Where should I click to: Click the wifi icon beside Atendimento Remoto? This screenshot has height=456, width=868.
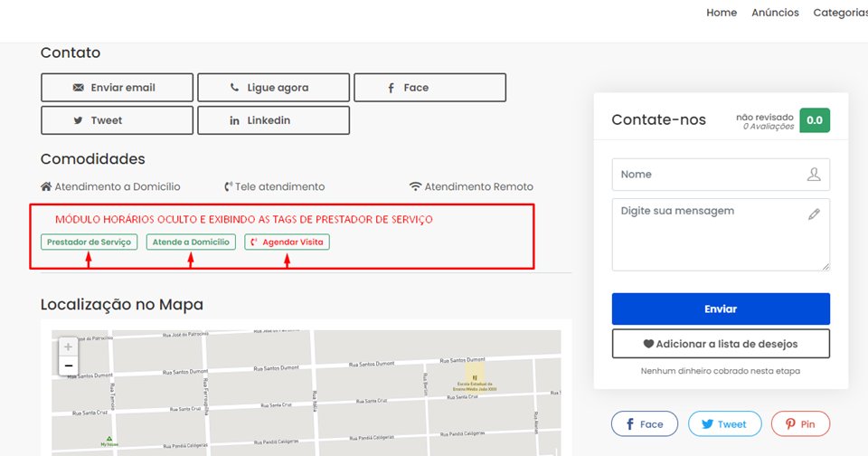click(x=415, y=186)
